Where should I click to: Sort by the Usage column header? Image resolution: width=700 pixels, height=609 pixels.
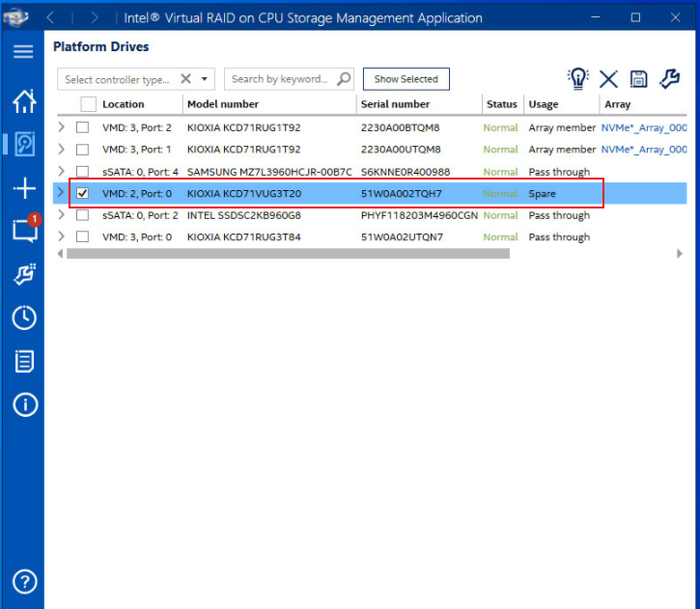[544, 104]
